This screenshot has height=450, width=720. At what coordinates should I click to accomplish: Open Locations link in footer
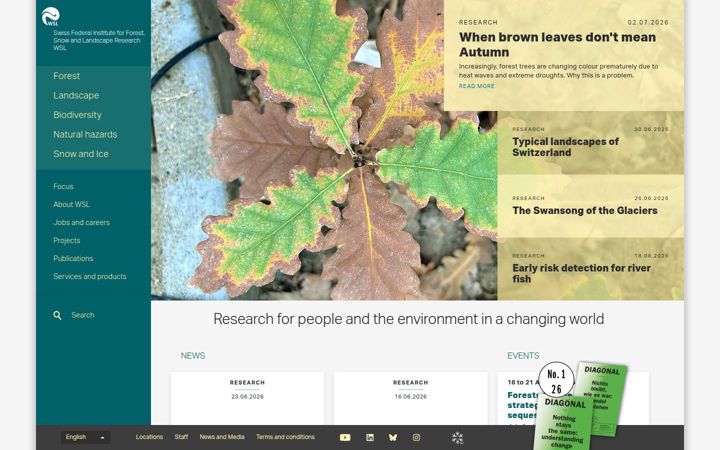pyautogui.click(x=149, y=437)
